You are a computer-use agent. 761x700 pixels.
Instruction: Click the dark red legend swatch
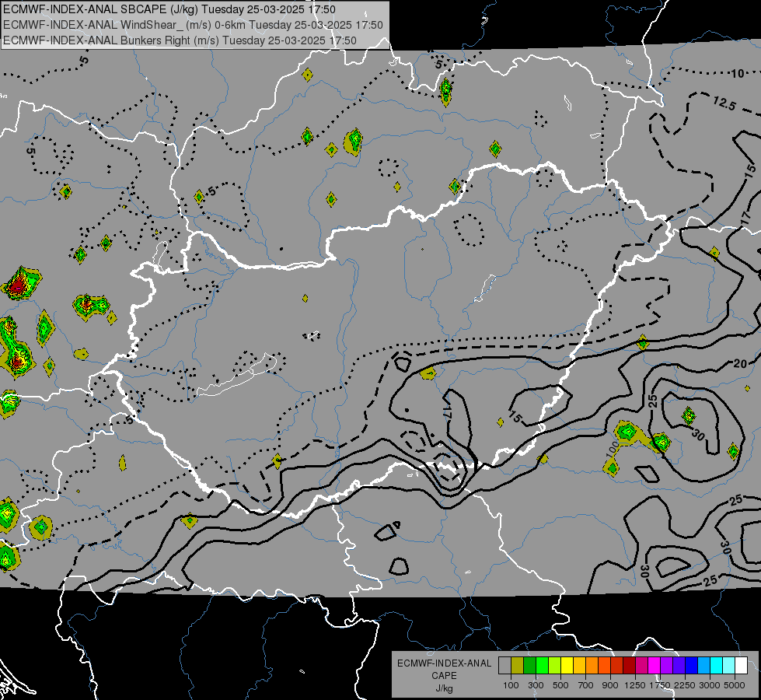point(629,666)
